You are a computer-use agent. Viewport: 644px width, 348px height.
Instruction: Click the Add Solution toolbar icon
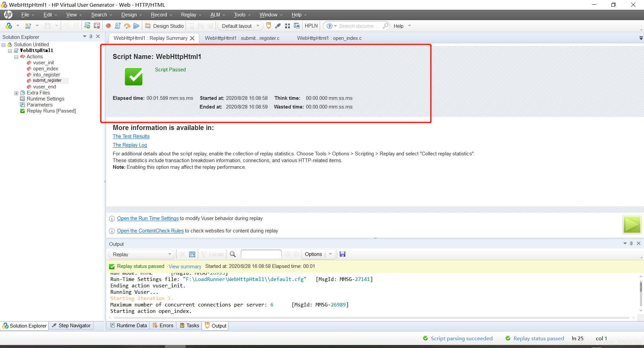pos(9,26)
